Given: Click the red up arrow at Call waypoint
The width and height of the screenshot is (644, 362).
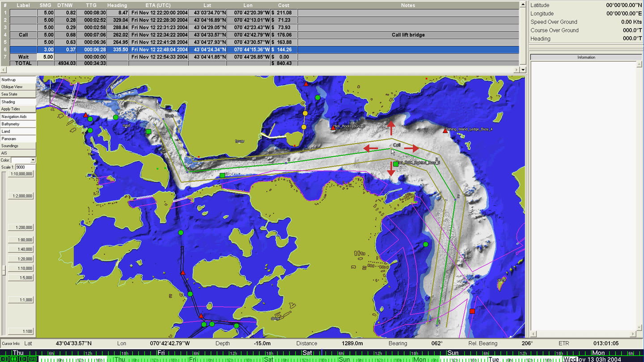Looking at the screenshot, I should coord(391,128).
